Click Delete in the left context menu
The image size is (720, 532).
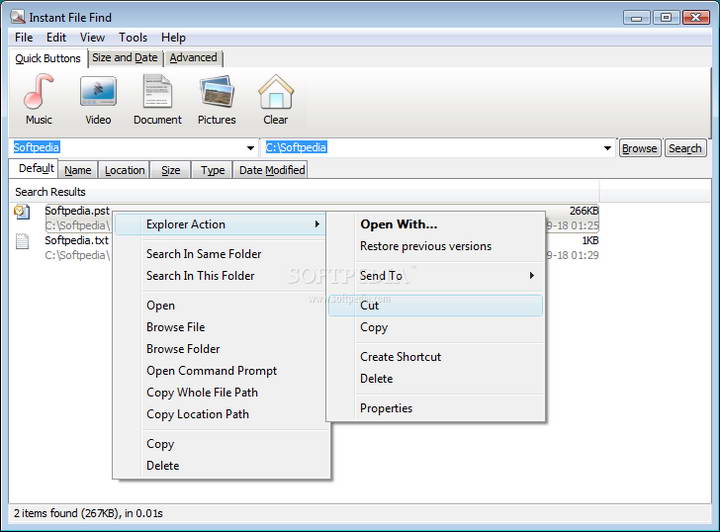(163, 466)
